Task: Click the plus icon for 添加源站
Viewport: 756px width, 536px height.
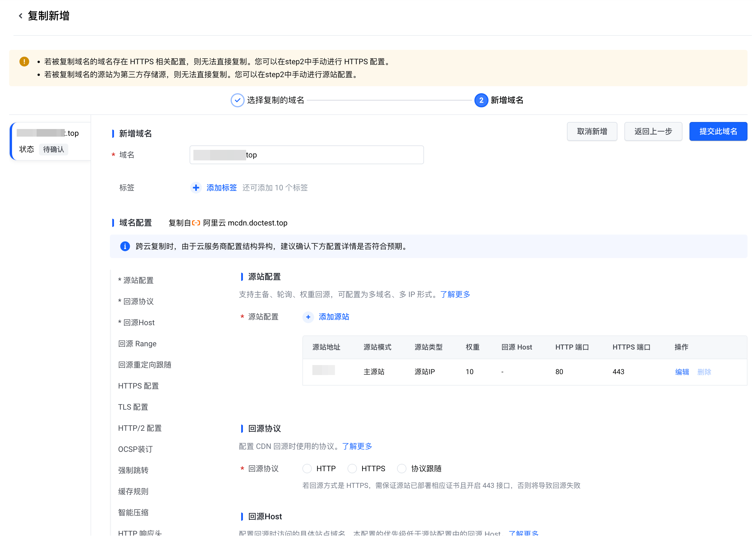Action: 308,317
